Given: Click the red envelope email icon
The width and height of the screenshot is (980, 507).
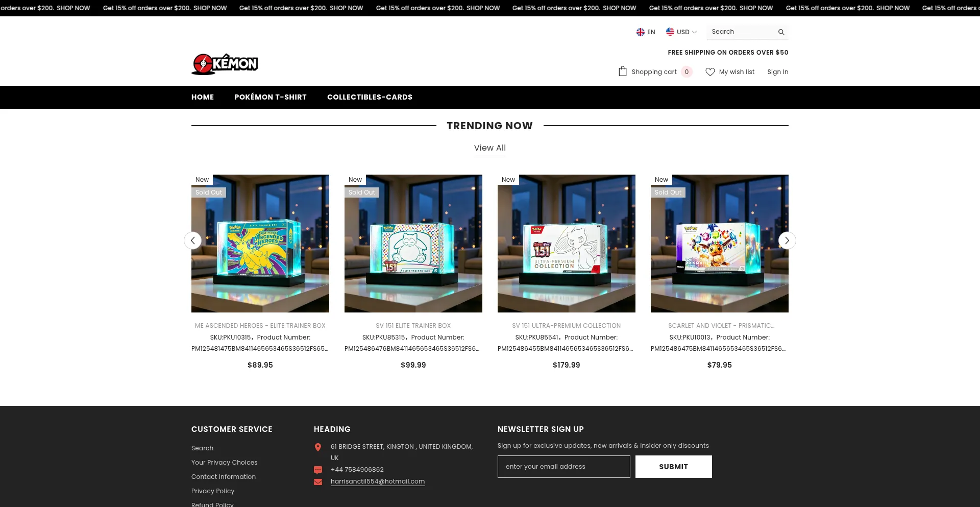Looking at the screenshot, I should (318, 482).
